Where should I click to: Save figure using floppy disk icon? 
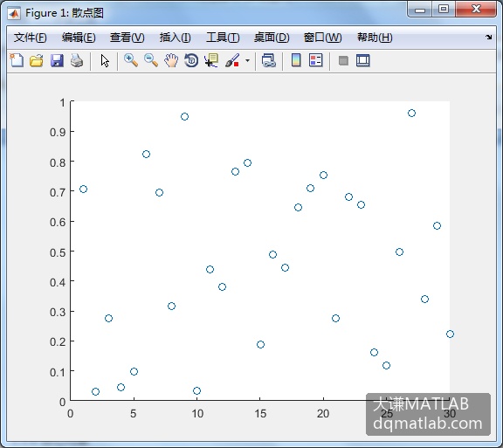pyautogui.click(x=57, y=60)
